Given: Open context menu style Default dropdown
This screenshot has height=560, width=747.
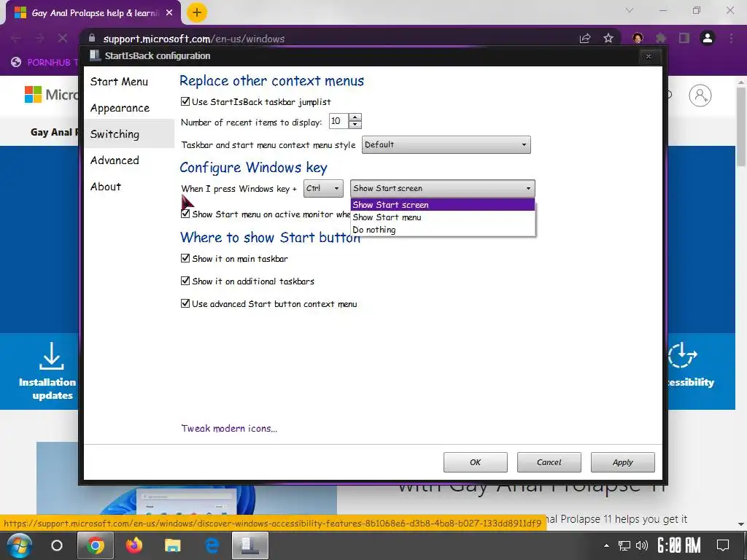Looking at the screenshot, I should (x=446, y=145).
